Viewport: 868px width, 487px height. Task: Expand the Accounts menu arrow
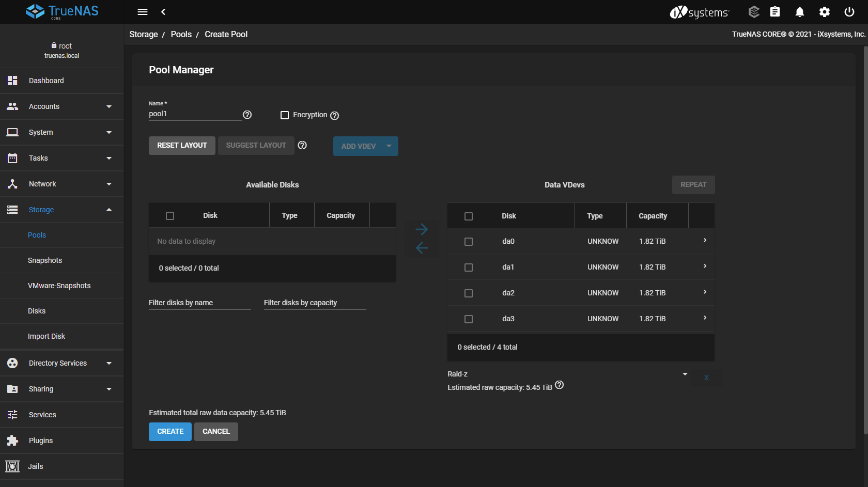click(109, 107)
